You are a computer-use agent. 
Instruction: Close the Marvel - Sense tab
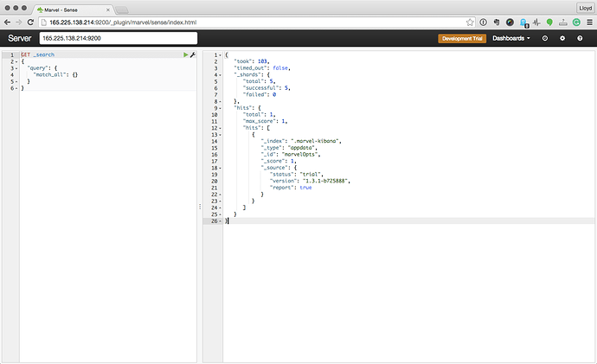point(108,10)
